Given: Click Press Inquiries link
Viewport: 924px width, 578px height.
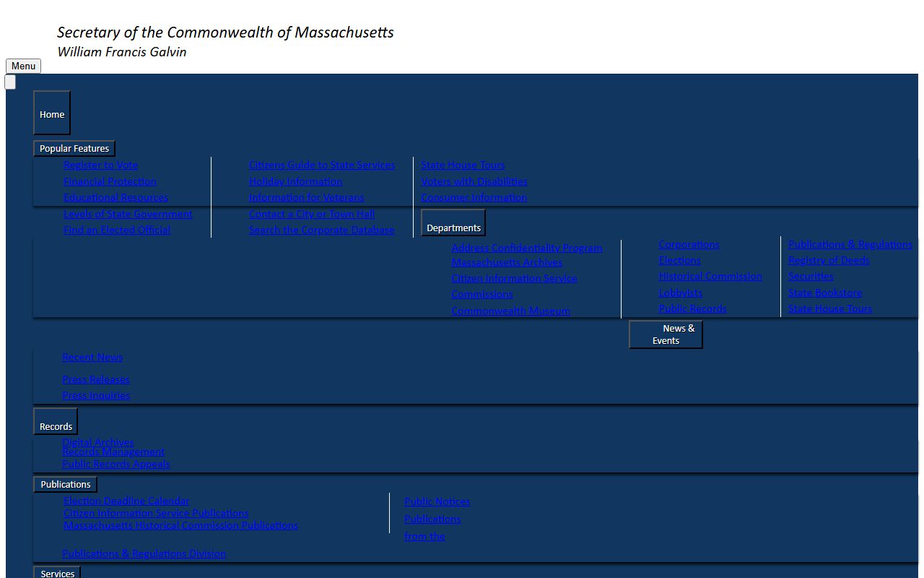Looking at the screenshot, I should [96, 395].
